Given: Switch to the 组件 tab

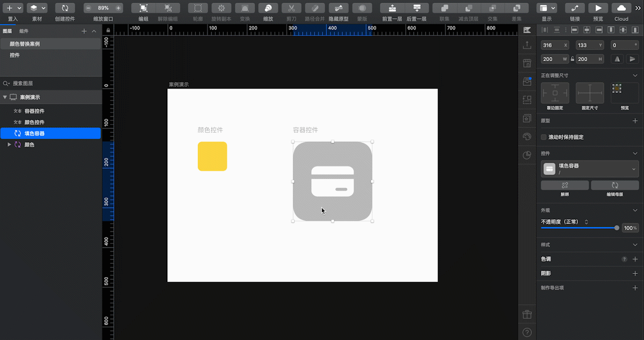Looking at the screenshot, I should pos(24,31).
